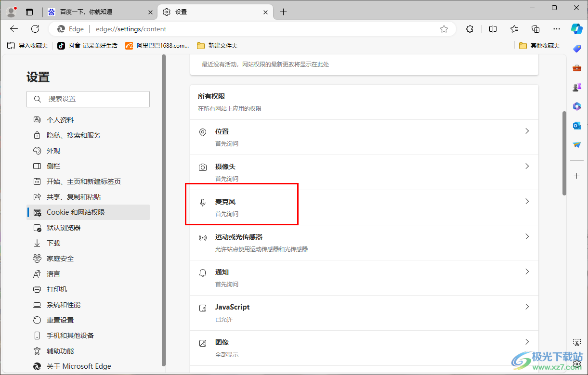Click the 搜索设置 search box
The height and width of the screenshot is (375, 588).
click(88, 99)
